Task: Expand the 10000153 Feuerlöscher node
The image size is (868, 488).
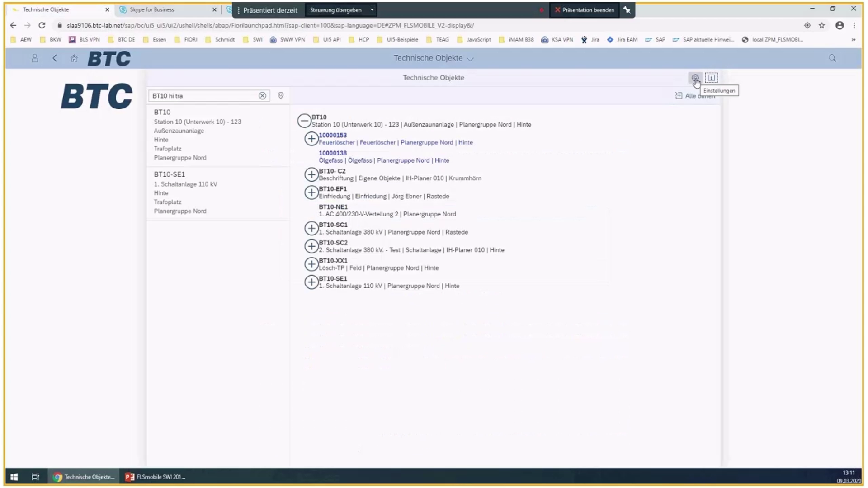Action: 311,139
